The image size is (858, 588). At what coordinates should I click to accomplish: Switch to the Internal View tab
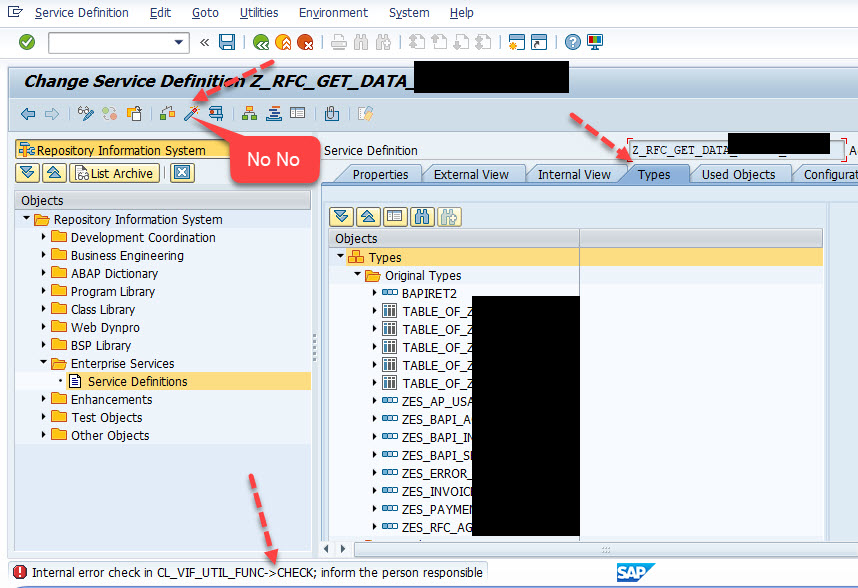(574, 174)
